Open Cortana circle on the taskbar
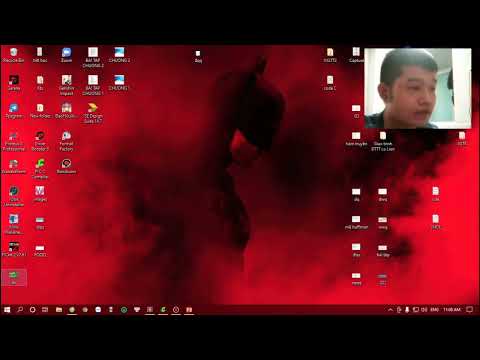Image resolution: width=480 pixels, height=360 pixels. [x=33, y=310]
